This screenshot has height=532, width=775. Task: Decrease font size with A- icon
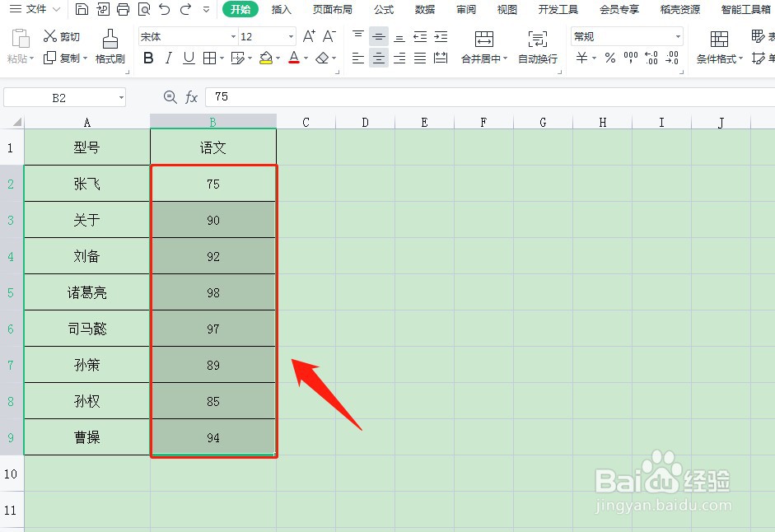tap(329, 36)
